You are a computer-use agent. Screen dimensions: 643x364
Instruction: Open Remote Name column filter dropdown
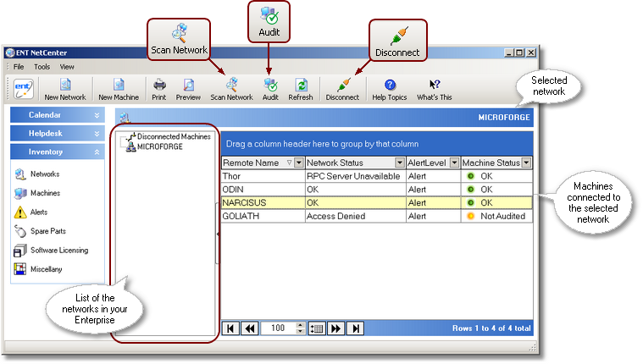[x=299, y=163]
